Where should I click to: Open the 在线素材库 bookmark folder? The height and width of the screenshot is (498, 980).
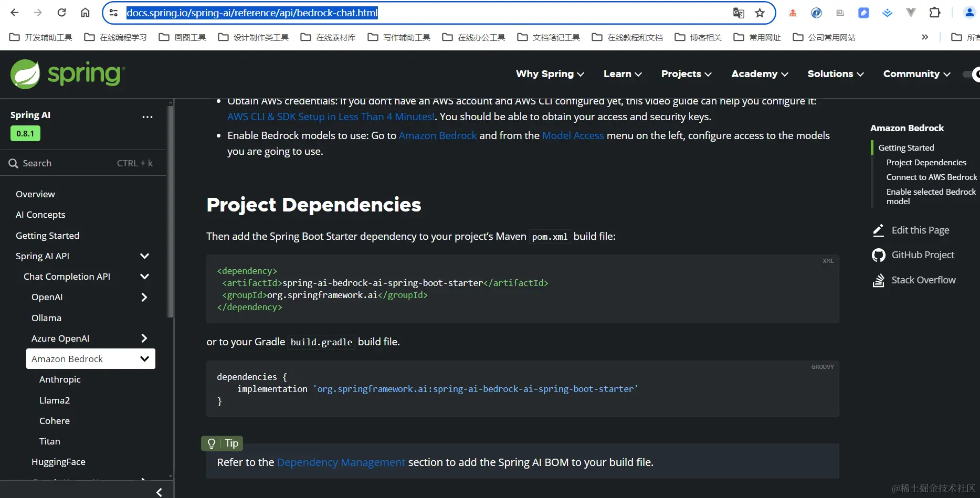pos(328,37)
